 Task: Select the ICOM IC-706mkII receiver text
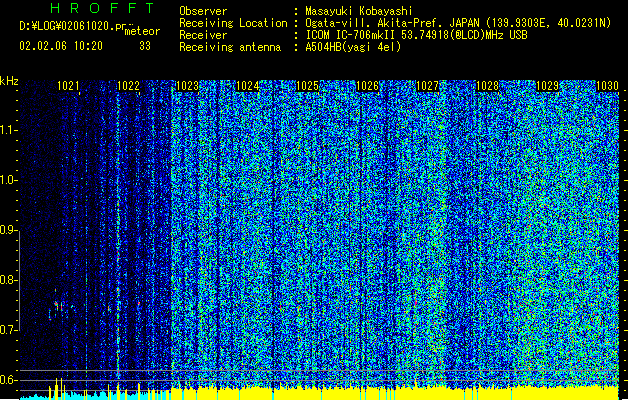(x=416, y=35)
